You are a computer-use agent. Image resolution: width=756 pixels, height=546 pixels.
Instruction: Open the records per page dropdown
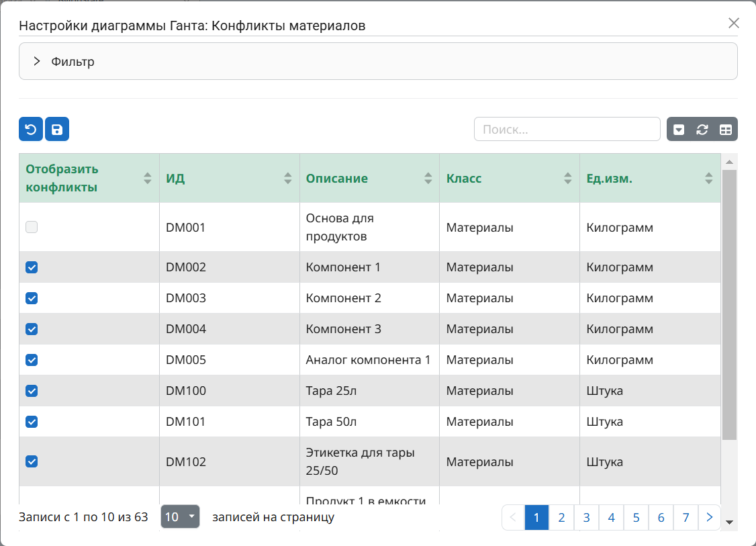[x=180, y=517]
